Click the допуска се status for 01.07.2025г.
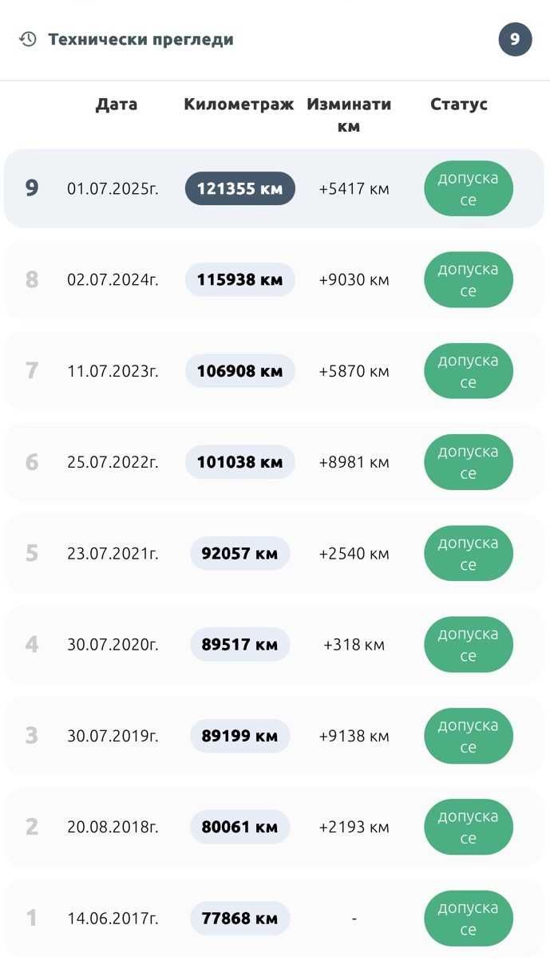This screenshot has height=980, width=550. [x=468, y=188]
